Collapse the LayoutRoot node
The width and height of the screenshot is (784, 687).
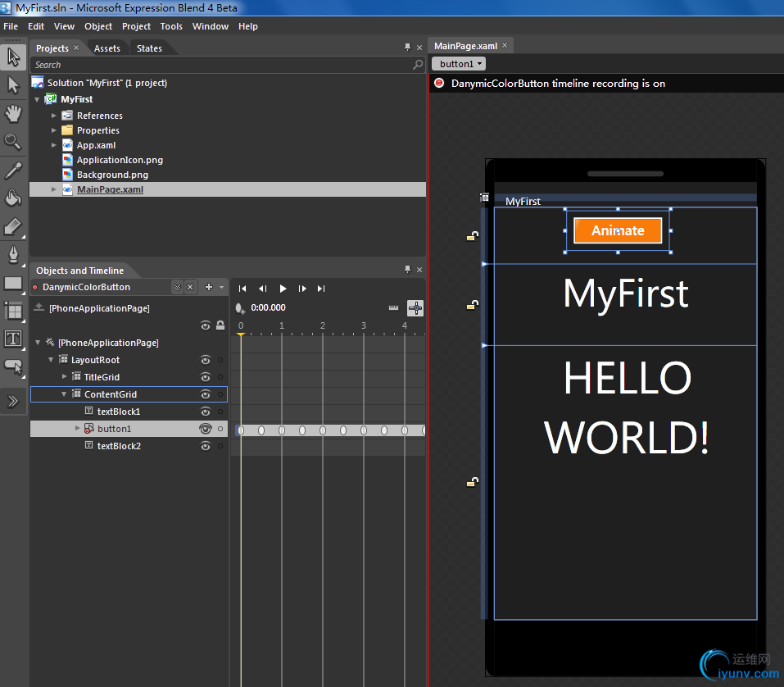point(51,360)
